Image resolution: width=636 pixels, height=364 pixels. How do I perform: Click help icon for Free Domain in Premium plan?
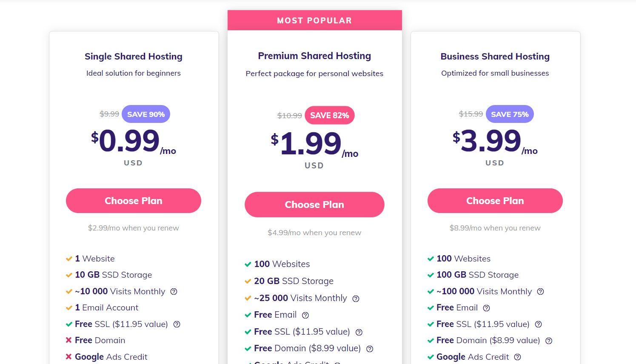click(x=370, y=349)
